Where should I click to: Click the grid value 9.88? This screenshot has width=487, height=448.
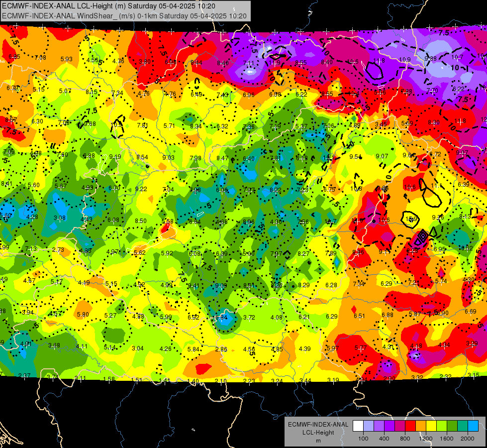(430, 58)
